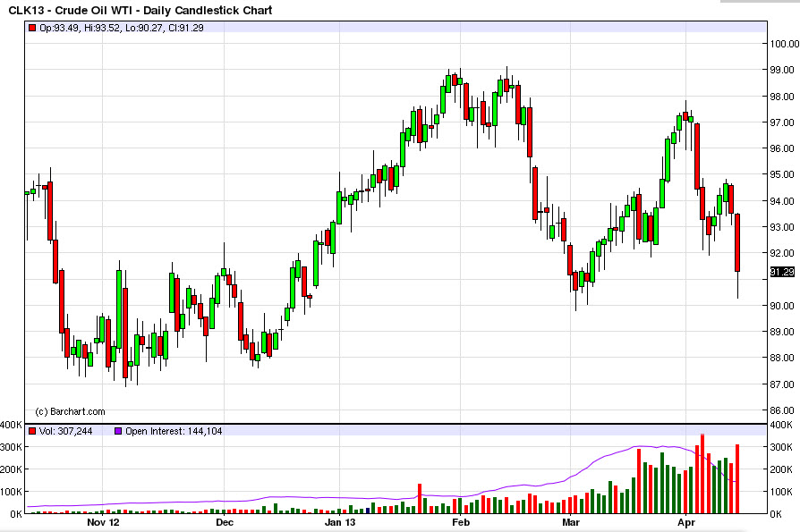Click the Jan 13 date axis label
Screen dimensions: 800x532
[x=340, y=522]
